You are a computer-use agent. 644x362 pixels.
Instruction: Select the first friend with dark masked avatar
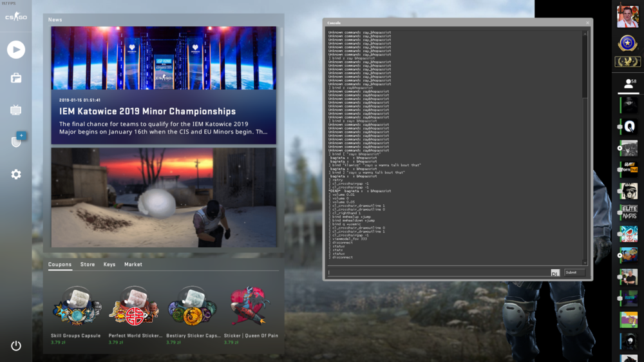click(629, 106)
